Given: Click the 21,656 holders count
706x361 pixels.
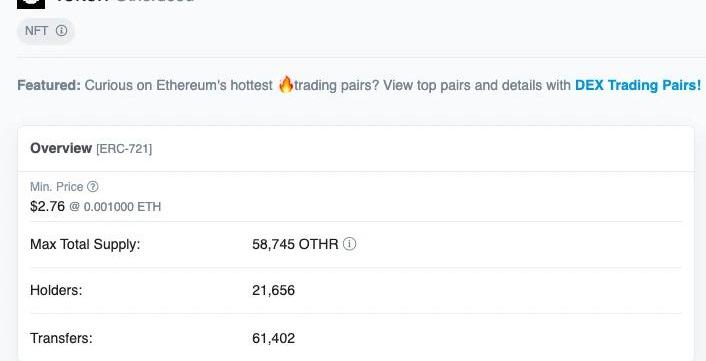Looking at the screenshot, I should 273,290.
